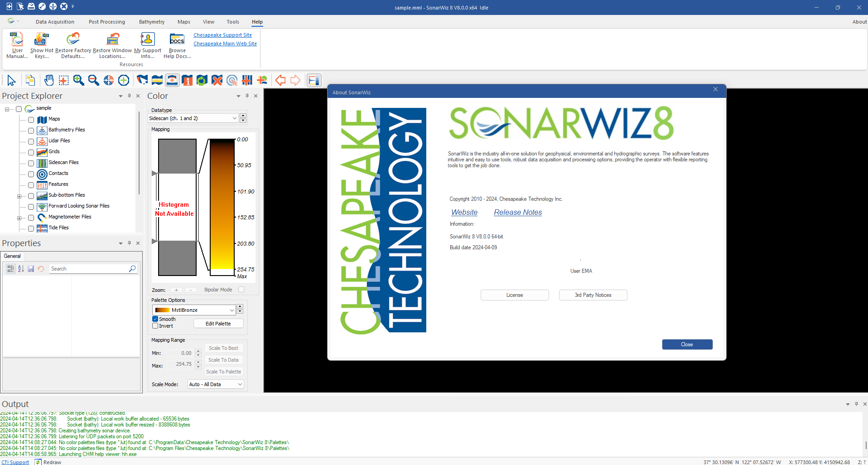The width and height of the screenshot is (868, 465).
Task: Open Chesapeake Main Web Site link
Action: pyautogui.click(x=225, y=44)
